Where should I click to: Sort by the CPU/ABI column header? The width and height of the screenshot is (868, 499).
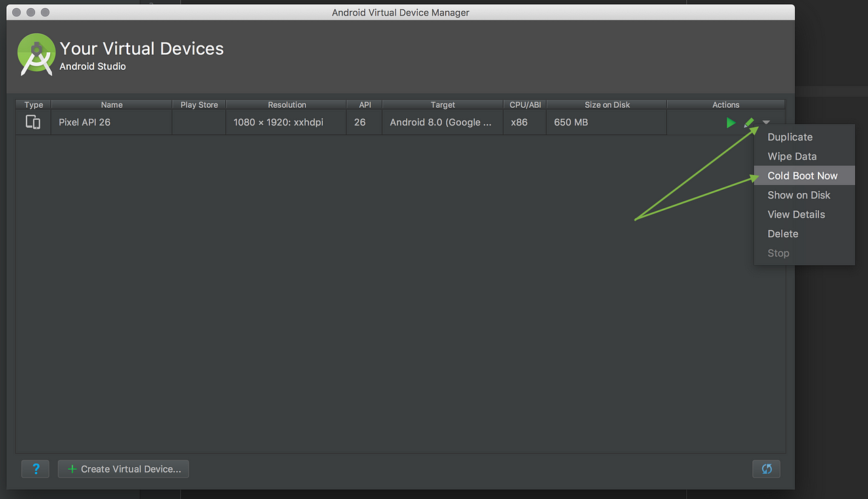point(525,104)
